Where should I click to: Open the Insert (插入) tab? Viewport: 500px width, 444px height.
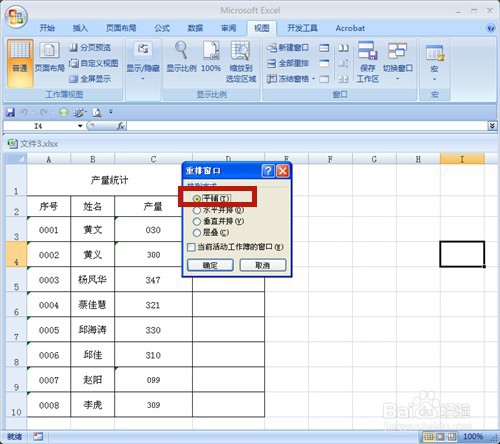[x=80, y=28]
